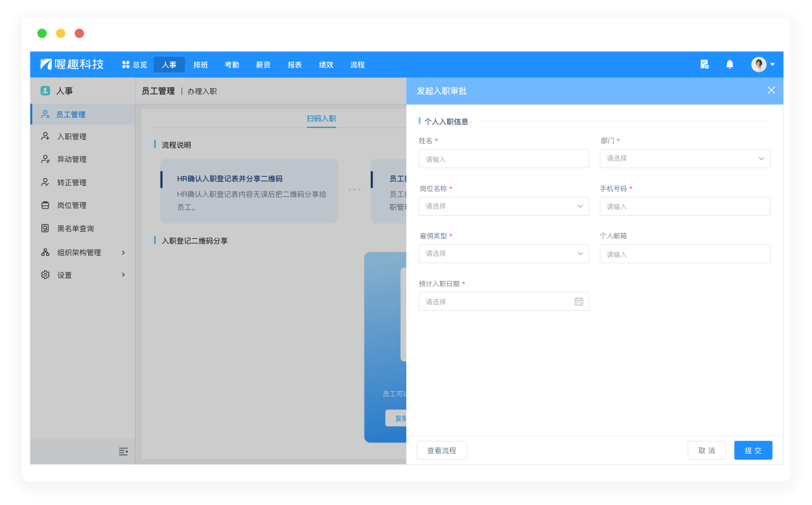Click the 员工管理 sidebar icon
Viewport: 812px width, 505px height.
click(45, 114)
